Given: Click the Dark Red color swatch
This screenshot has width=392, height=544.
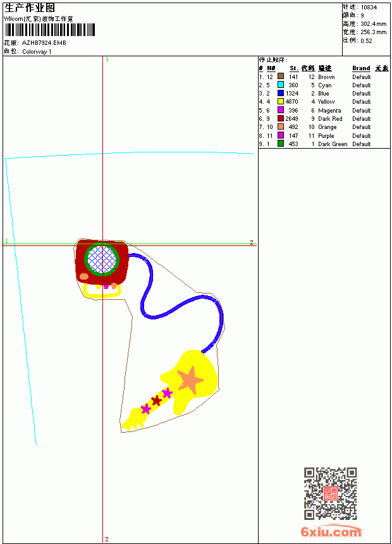Looking at the screenshot, I should point(281,118).
